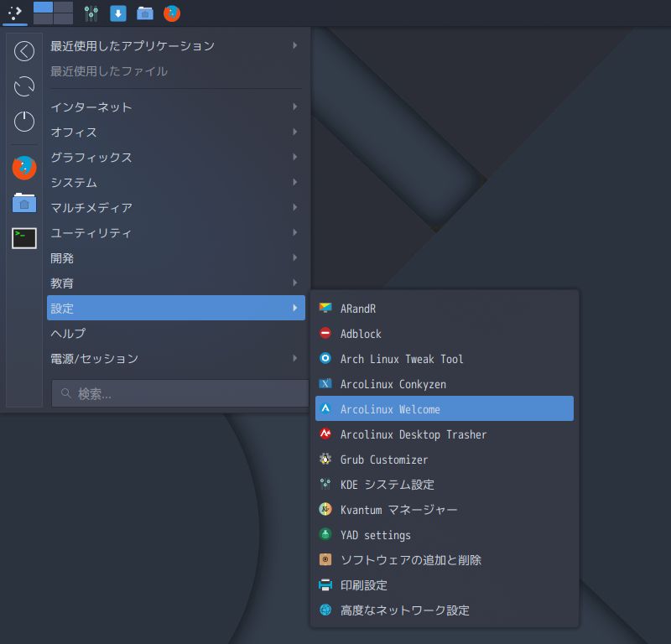The width and height of the screenshot is (671, 644).
Task: Open KDE システム設定 entry text
Action: tap(388, 485)
